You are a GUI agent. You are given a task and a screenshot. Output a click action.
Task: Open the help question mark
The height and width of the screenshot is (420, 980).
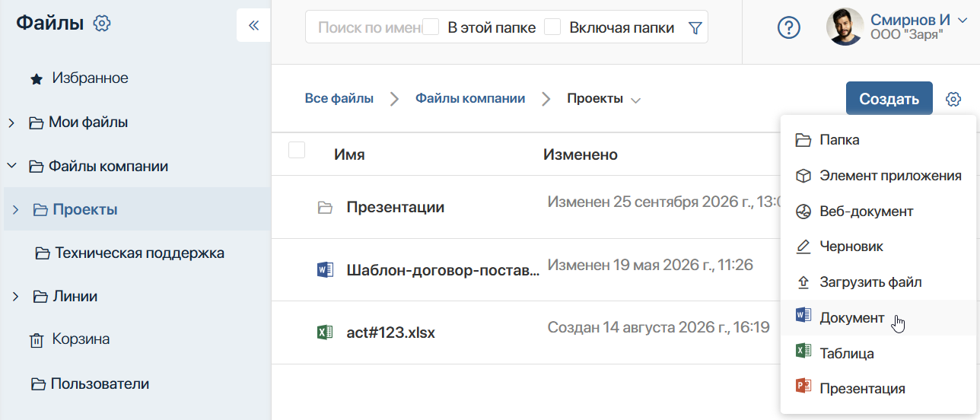789,27
